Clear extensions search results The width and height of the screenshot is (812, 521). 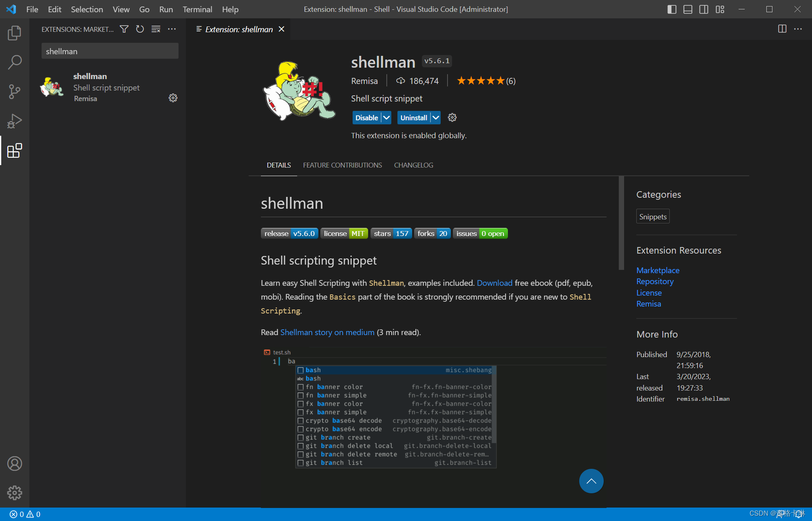click(156, 29)
